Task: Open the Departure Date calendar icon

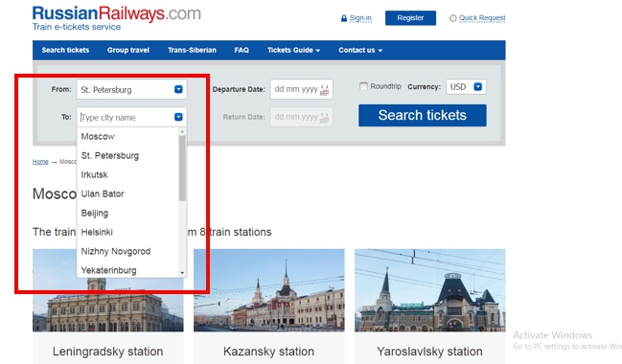Action: pos(325,90)
